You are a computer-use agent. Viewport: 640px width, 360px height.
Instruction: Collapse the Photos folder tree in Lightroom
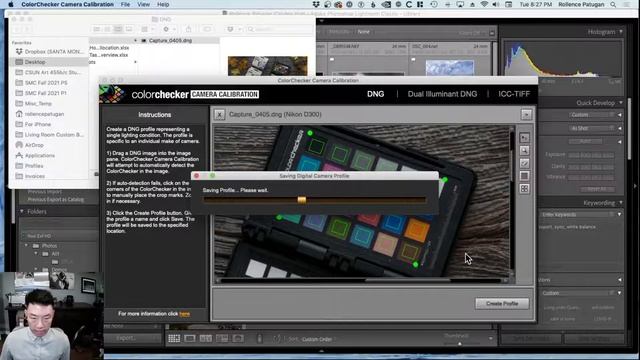(27, 246)
